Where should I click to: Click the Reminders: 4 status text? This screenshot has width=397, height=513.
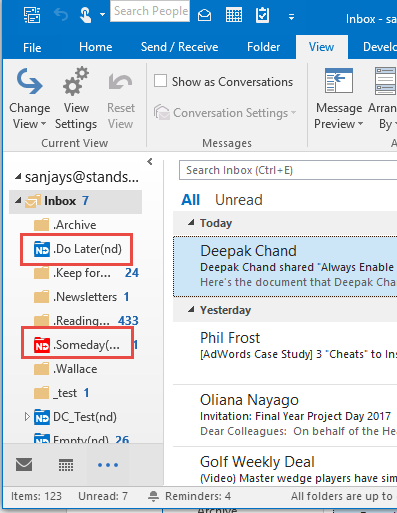(198, 496)
